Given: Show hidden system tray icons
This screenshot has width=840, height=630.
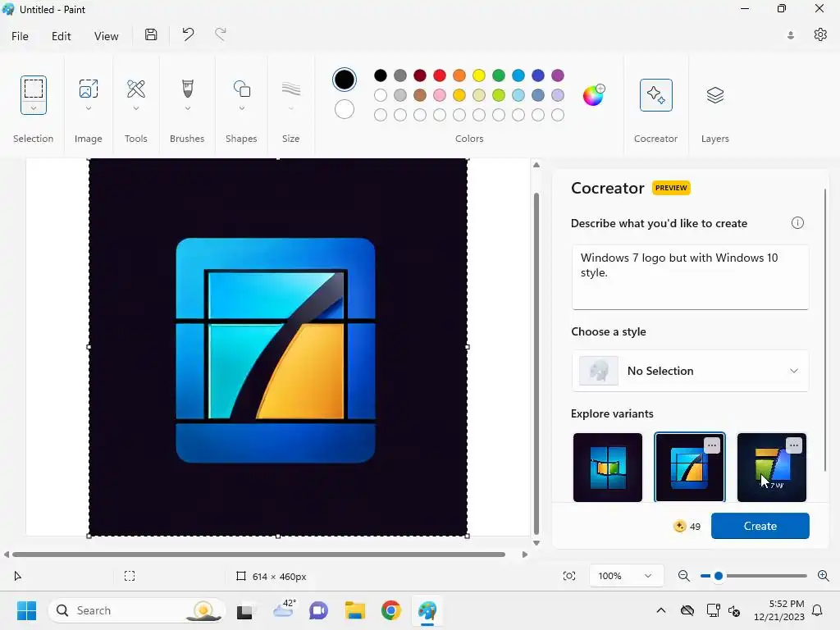Looking at the screenshot, I should [x=661, y=610].
